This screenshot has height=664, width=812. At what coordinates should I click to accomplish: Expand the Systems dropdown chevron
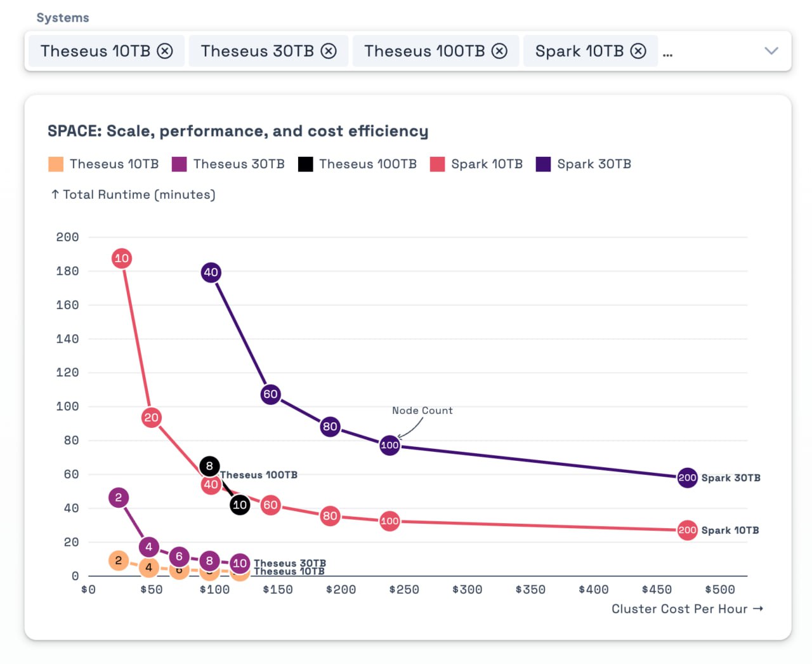[771, 51]
